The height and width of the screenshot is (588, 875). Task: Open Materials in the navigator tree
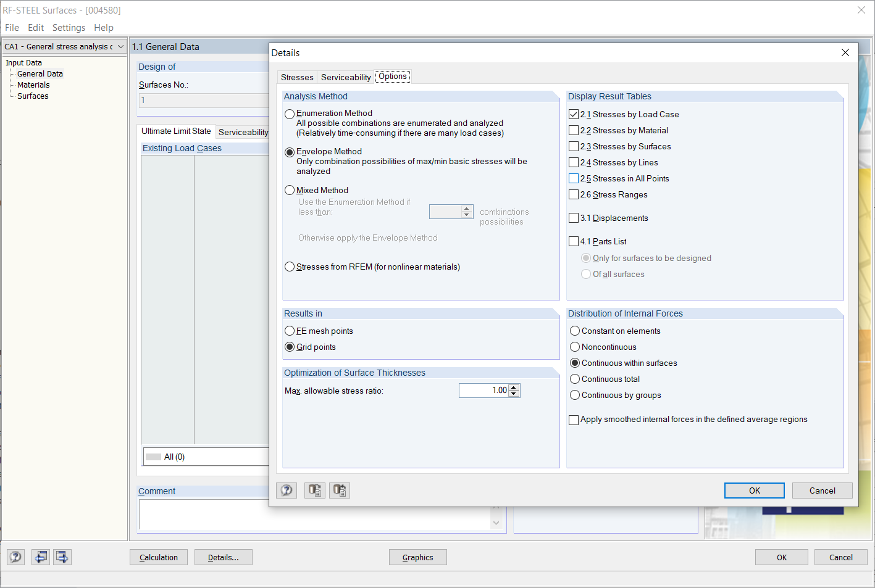tap(33, 85)
